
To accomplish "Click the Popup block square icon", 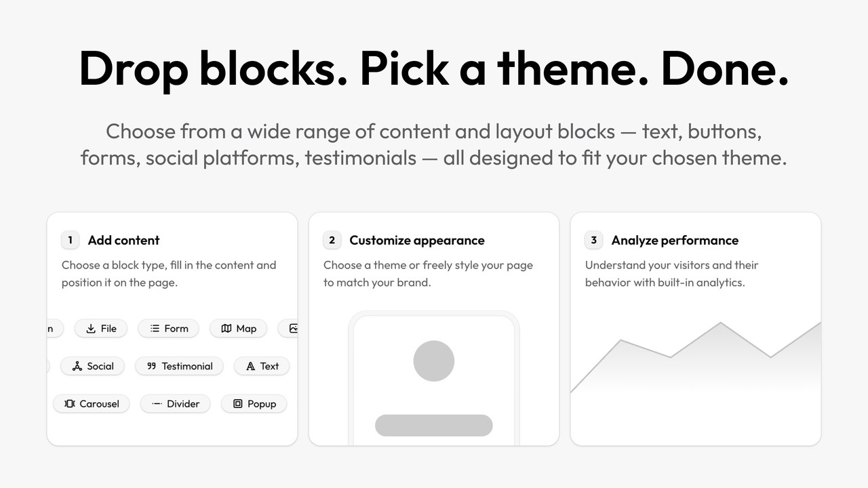I will coord(238,404).
